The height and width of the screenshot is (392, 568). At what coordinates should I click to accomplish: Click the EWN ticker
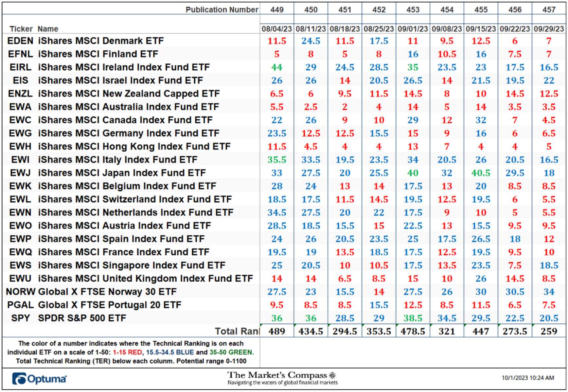tap(20, 213)
